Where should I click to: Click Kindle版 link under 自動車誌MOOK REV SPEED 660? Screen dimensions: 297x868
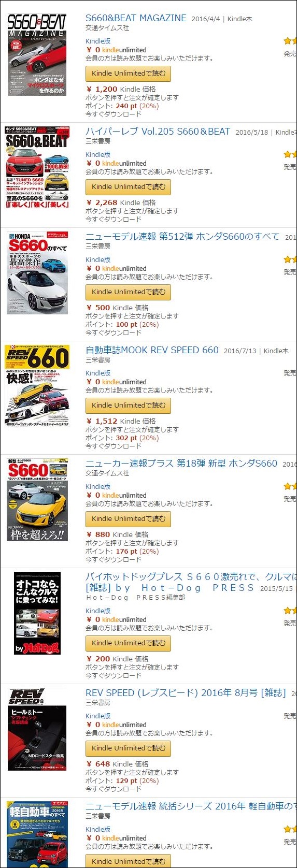pyautogui.click(x=98, y=373)
